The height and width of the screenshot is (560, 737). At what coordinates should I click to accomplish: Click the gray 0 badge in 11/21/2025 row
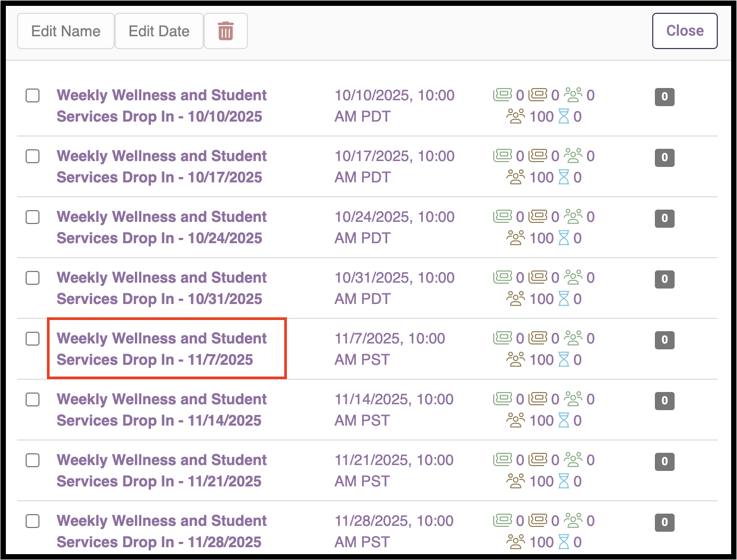[664, 461]
